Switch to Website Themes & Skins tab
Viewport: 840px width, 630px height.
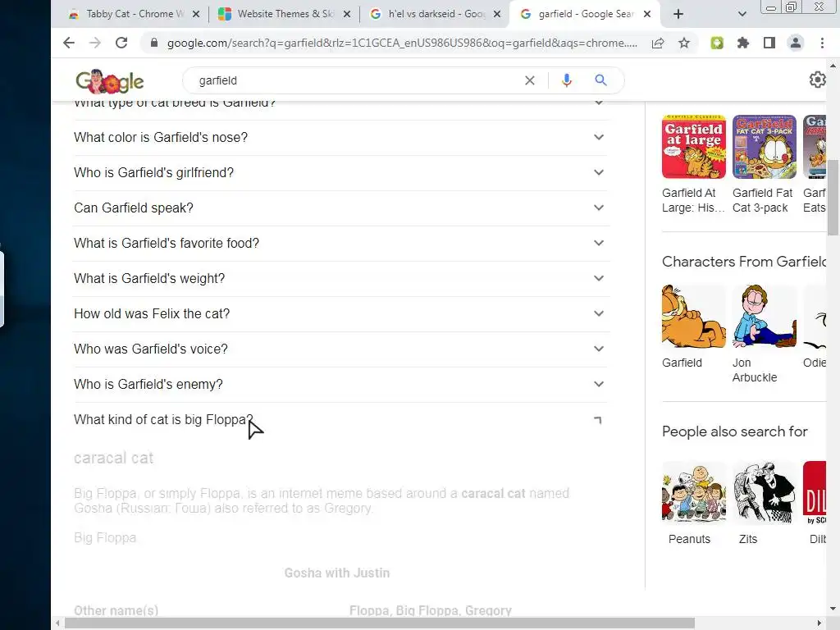coord(284,14)
